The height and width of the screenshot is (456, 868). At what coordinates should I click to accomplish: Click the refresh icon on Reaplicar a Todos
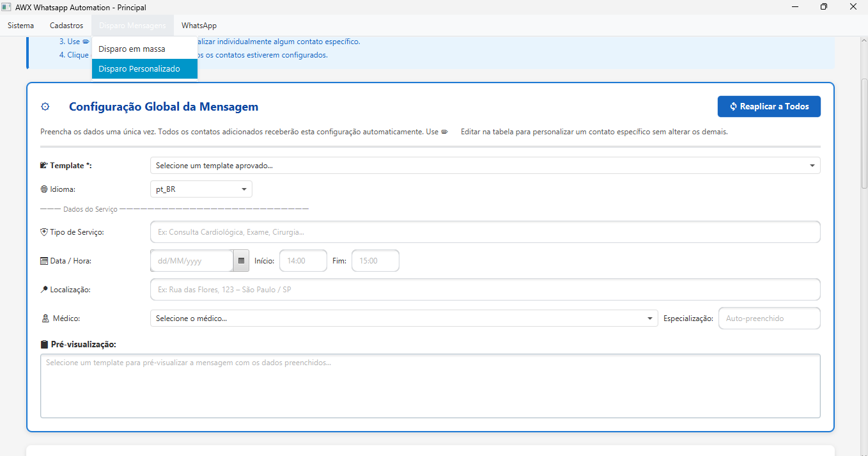(x=732, y=106)
